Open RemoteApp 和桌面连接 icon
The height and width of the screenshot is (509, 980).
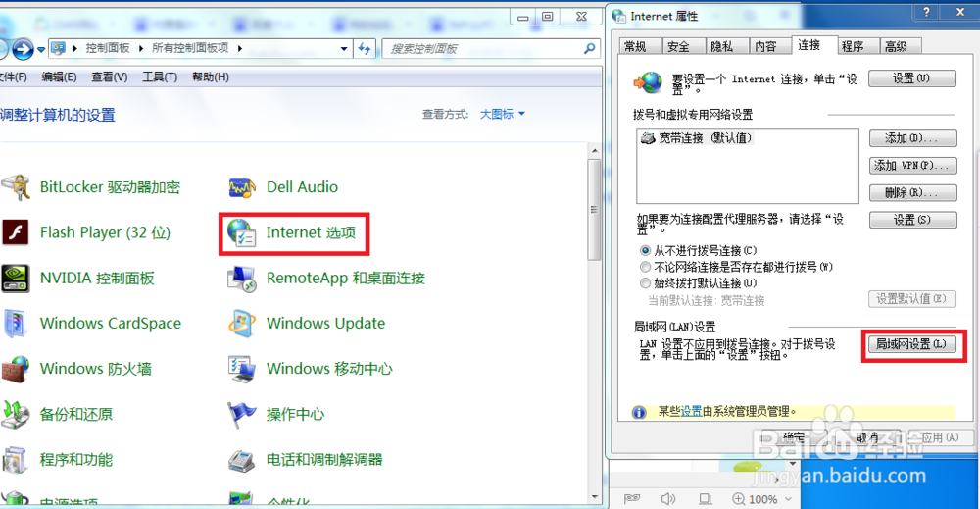tap(242, 279)
